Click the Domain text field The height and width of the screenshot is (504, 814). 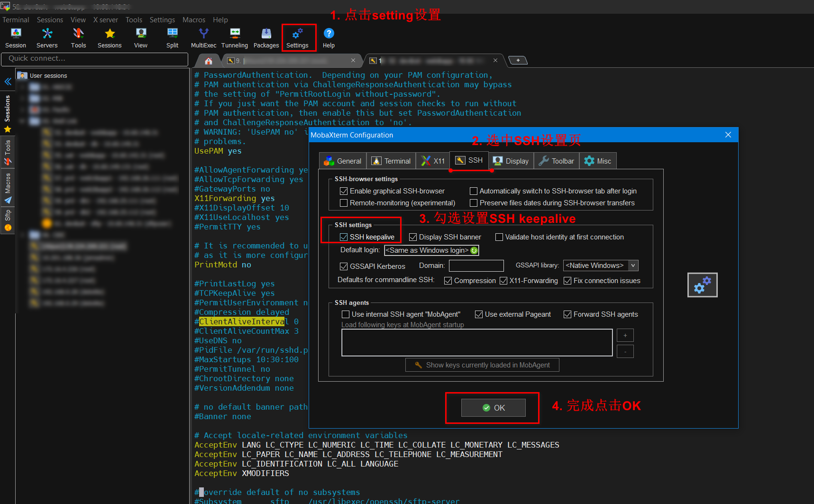coord(476,266)
